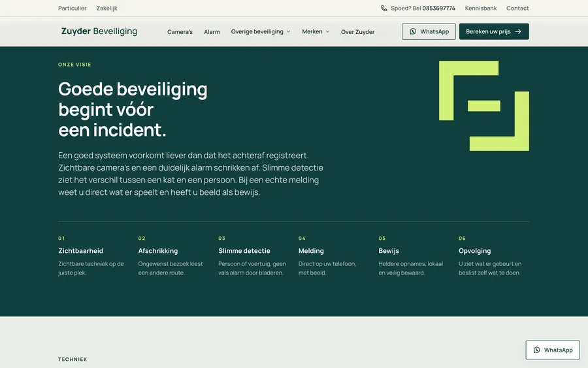Click the Zichtbaarheid heading
This screenshot has height=368, width=588.
[x=80, y=251]
